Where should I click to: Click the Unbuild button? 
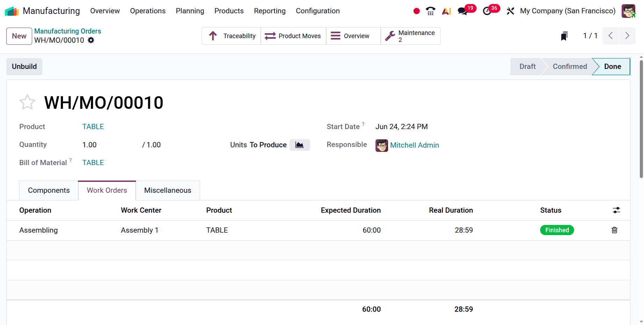(x=24, y=66)
